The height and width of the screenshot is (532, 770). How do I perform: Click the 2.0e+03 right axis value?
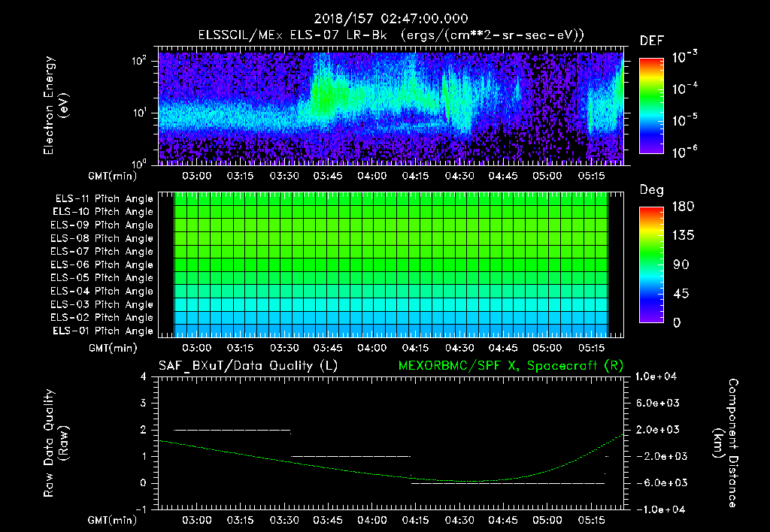[658, 430]
